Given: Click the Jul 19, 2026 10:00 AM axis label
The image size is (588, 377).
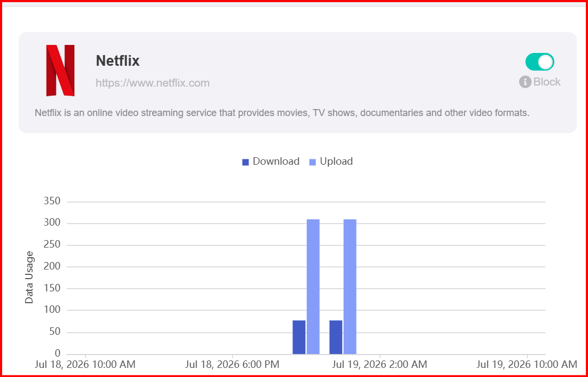Looking at the screenshot, I should 527,364.
